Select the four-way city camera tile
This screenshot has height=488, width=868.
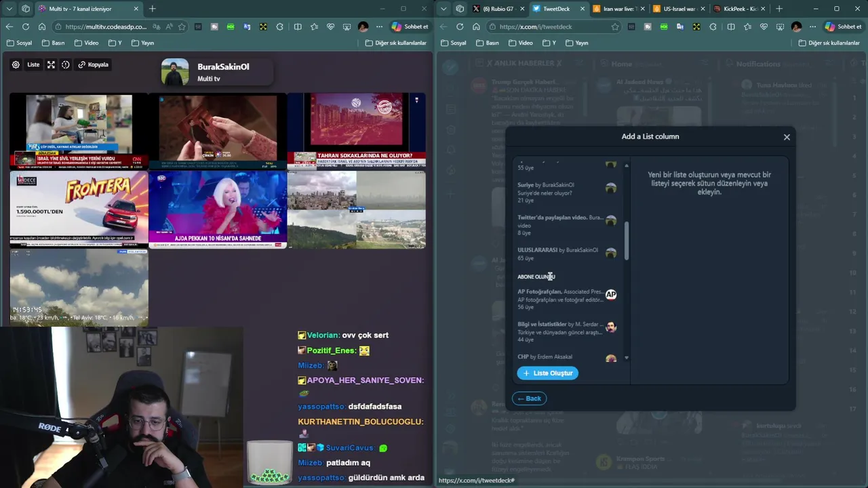357,209
